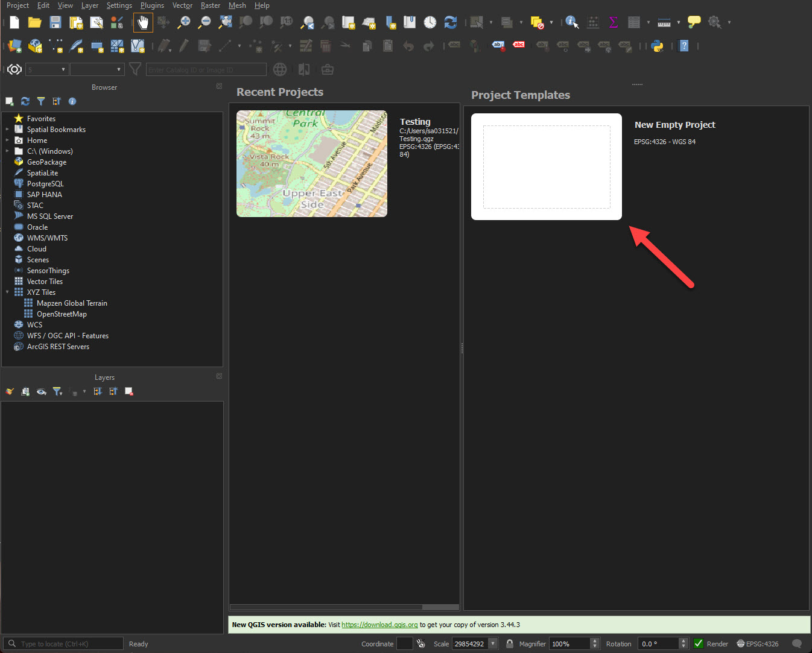Open Temporal Controller clock icon
Viewport: 812px width, 653px height.
click(430, 23)
